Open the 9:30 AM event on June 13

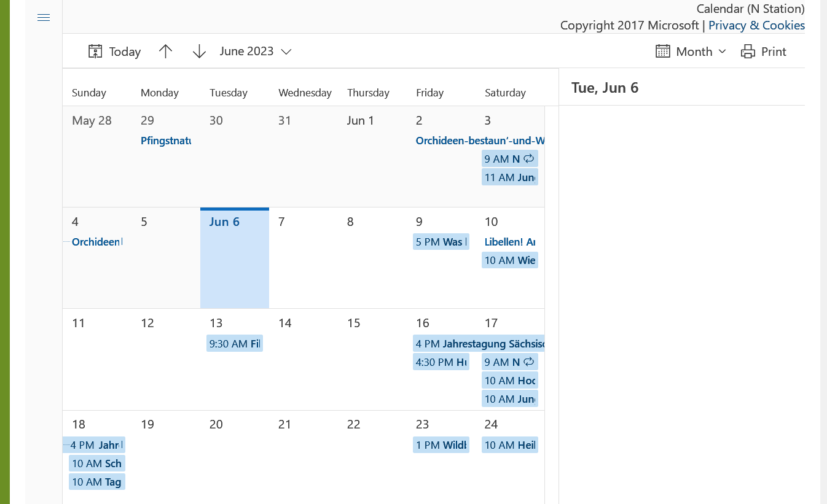click(235, 344)
